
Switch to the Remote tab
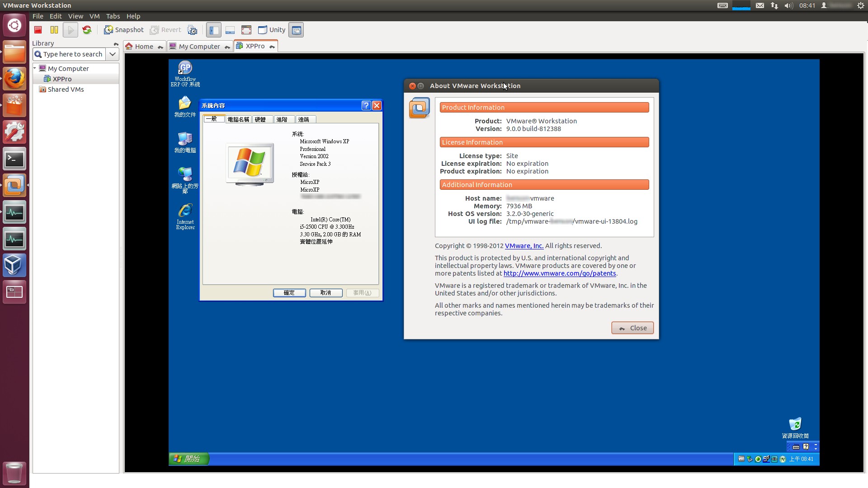306,120
